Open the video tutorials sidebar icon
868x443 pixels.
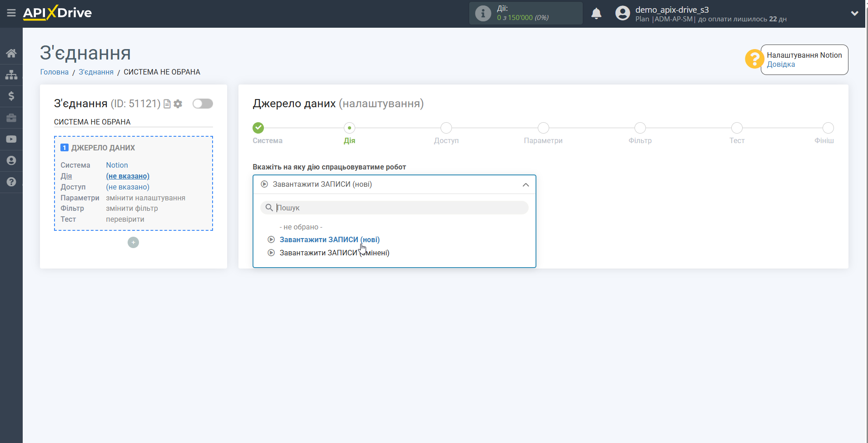pos(11,139)
